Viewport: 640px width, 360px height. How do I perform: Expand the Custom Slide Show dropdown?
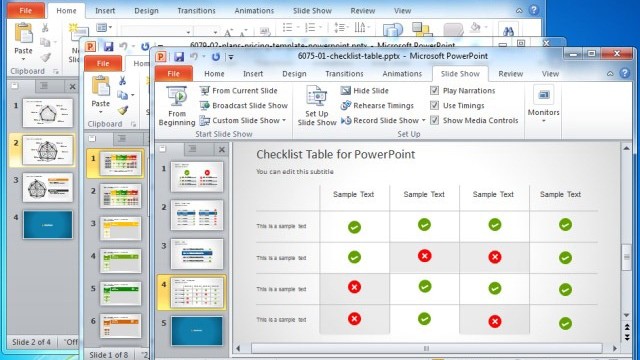284,120
